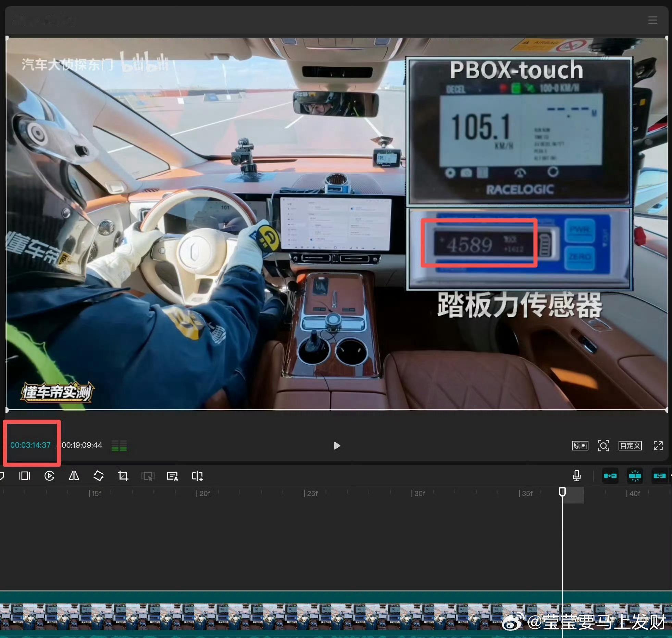Screen dimensions: 672x638
Task: Toggle the main track magnet
Action: [610, 476]
